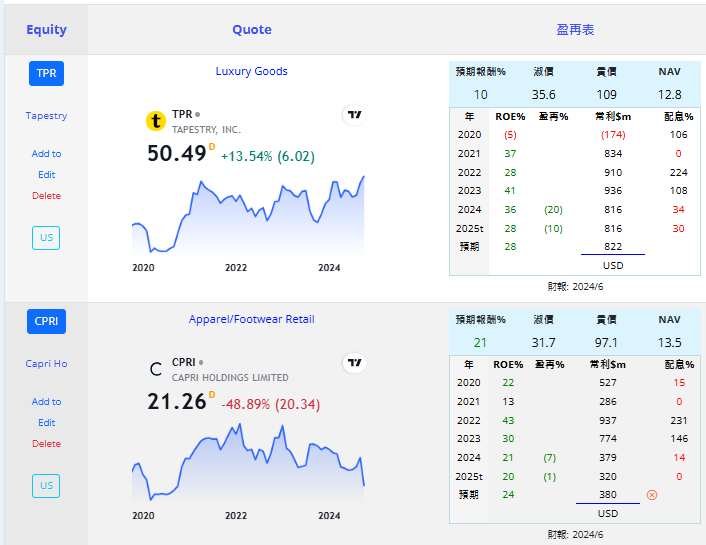Image resolution: width=706 pixels, height=545 pixels.
Task: Click CPRI expected return value 21
Action: tap(480, 343)
